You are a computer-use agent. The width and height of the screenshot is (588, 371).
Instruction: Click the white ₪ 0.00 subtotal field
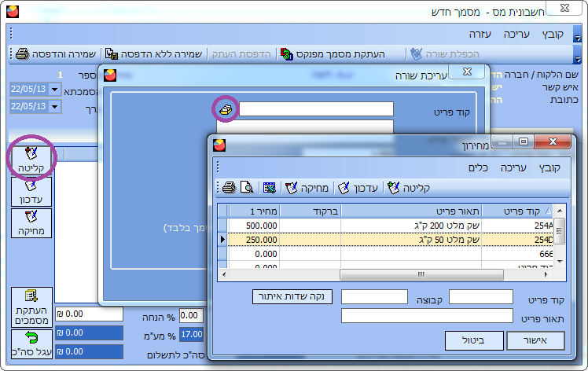90,314
